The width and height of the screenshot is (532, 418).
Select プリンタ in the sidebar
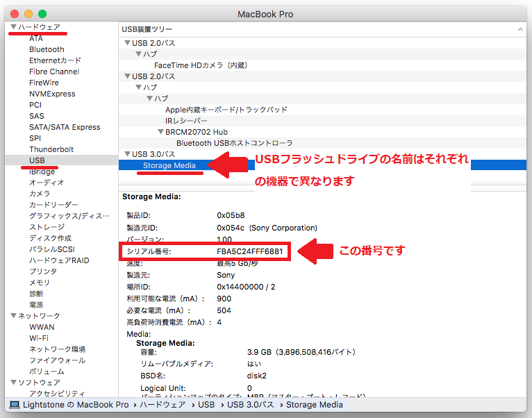pyautogui.click(x=43, y=271)
